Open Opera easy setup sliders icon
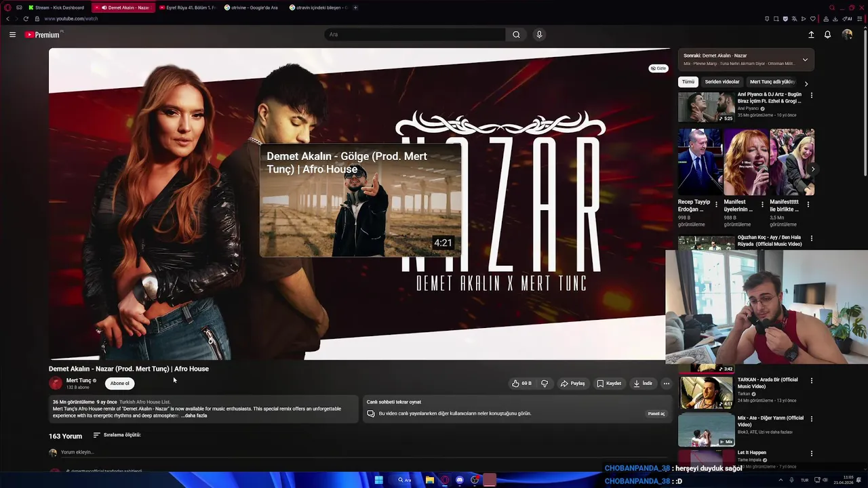The height and width of the screenshot is (488, 868). (x=859, y=18)
